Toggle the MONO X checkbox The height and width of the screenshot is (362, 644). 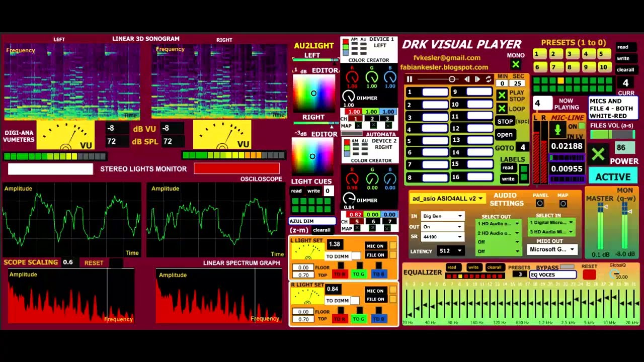516,64
